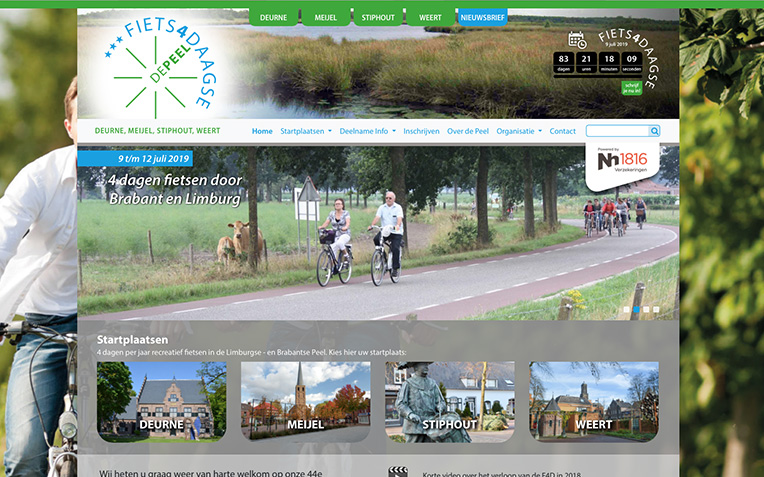
Task: Open the Meijel top tab
Action: tap(325, 17)
